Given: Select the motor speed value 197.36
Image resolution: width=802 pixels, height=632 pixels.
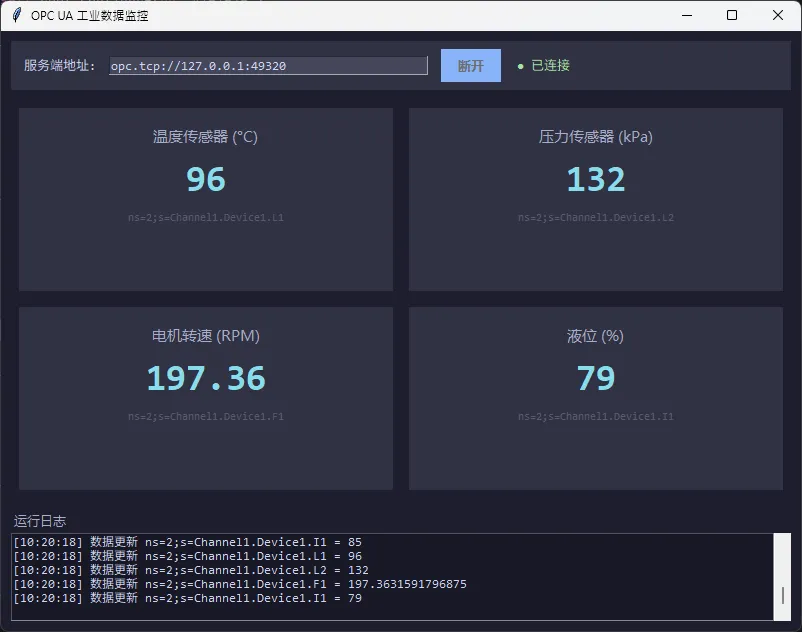Looking at the screenshot, I should (206, 378).
